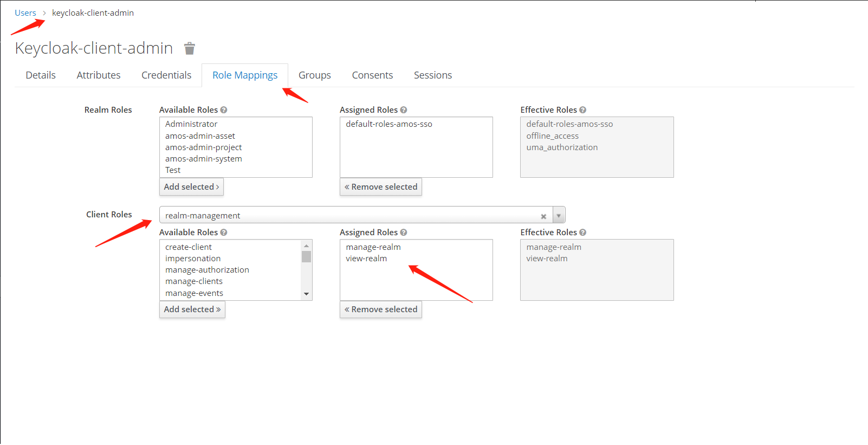Viewport: 868px width, 445px height.
Task: Click scroll up arrow in client roles list
Action: click(307, 246)
